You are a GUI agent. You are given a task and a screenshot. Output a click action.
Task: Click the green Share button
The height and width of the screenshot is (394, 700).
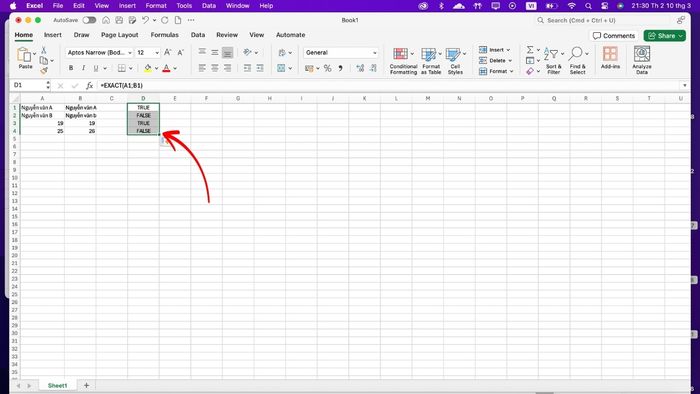[x=665, y=36]
